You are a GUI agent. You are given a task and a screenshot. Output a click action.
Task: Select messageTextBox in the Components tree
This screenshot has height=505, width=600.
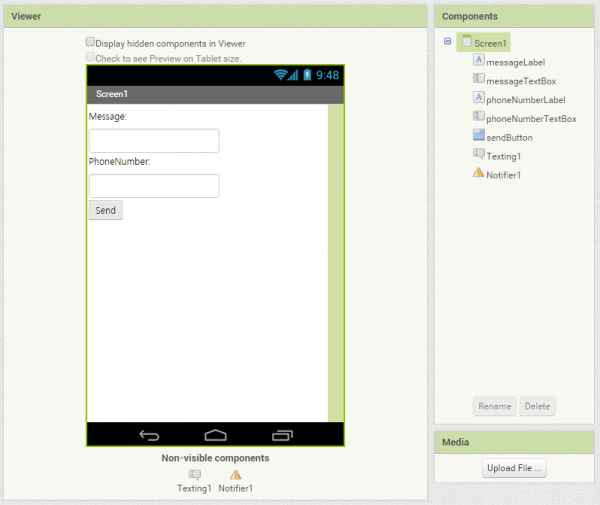(521, 81)
